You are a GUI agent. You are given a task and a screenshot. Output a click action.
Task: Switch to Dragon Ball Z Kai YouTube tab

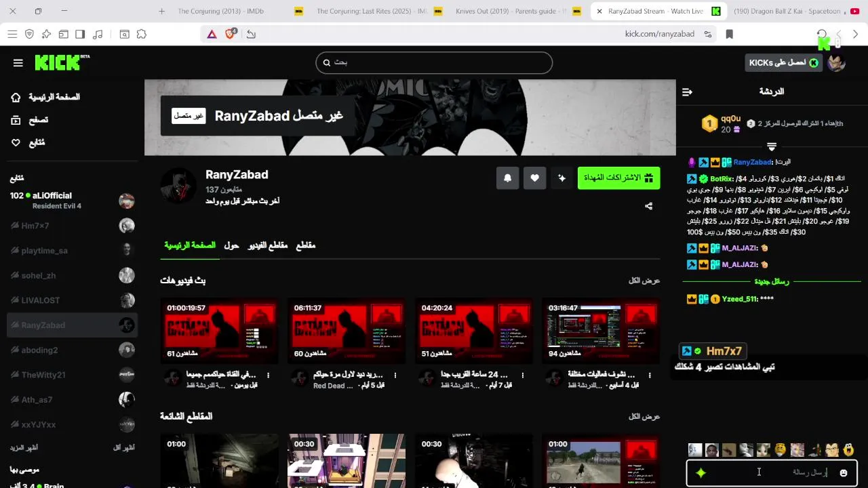click(x=797, y=11)
